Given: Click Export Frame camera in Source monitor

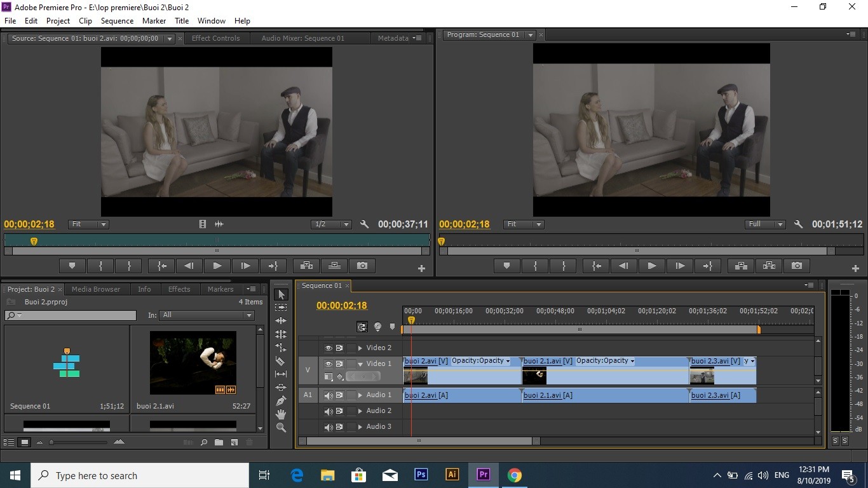Looking at the screenshot, I should [362, 266].
